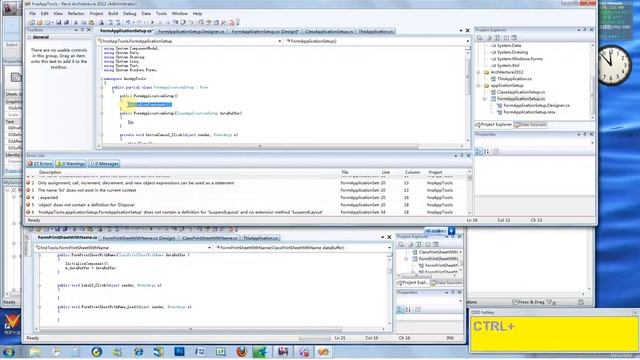Toggle Categorized view in lower Properties panel
This screenshot has width=640, height=360.
[x=400, y=309]
